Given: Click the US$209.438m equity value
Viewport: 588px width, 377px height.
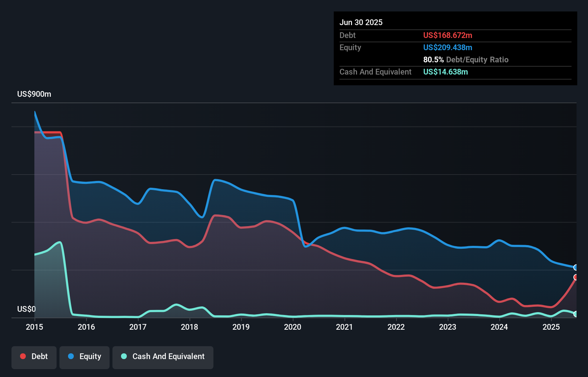Looking at the screenshot, I should [448, 47].
